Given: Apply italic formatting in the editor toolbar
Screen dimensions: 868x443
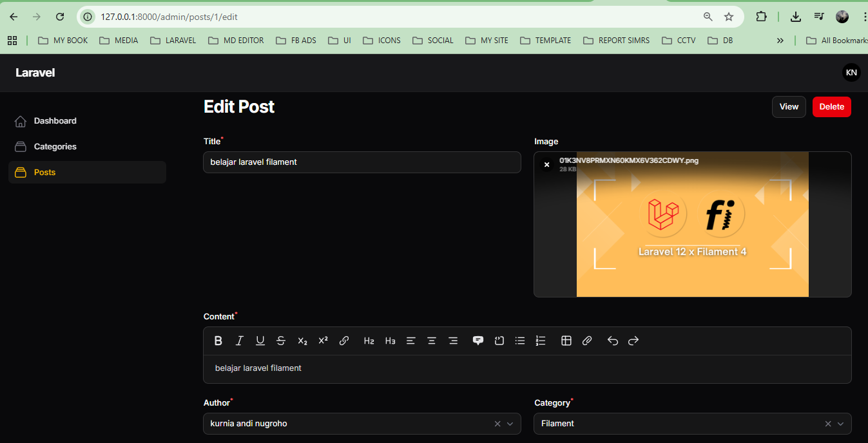Looking at the screenshot, I should [x=239, y=341].
